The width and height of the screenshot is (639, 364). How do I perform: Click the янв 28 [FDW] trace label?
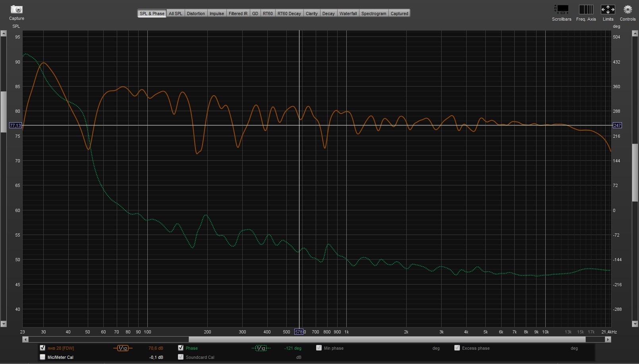tap(61, 348)
